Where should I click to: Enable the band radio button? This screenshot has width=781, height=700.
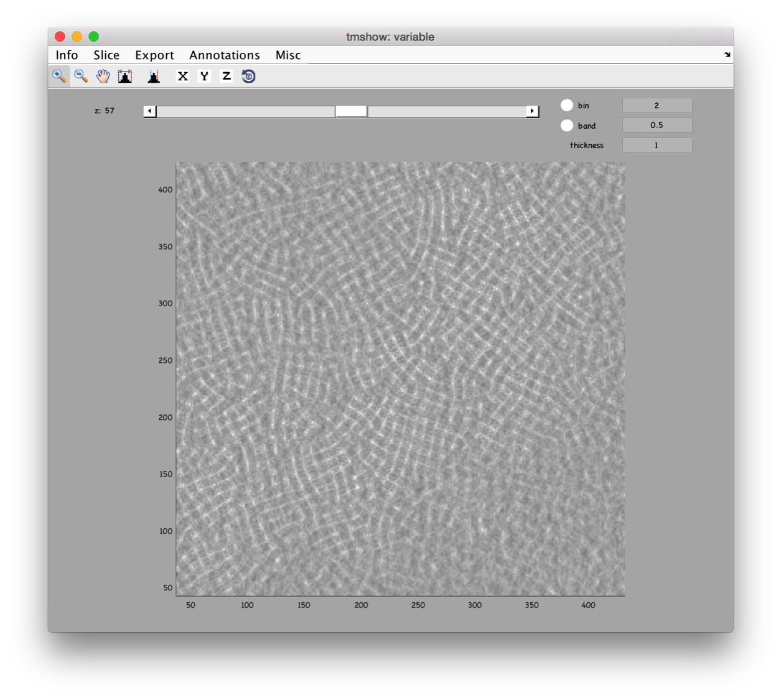click(x=566, y=125)
